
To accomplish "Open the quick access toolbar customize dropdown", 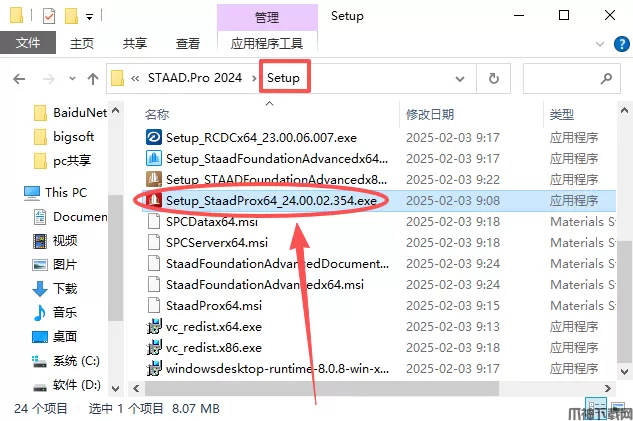I will coord(89,17).
